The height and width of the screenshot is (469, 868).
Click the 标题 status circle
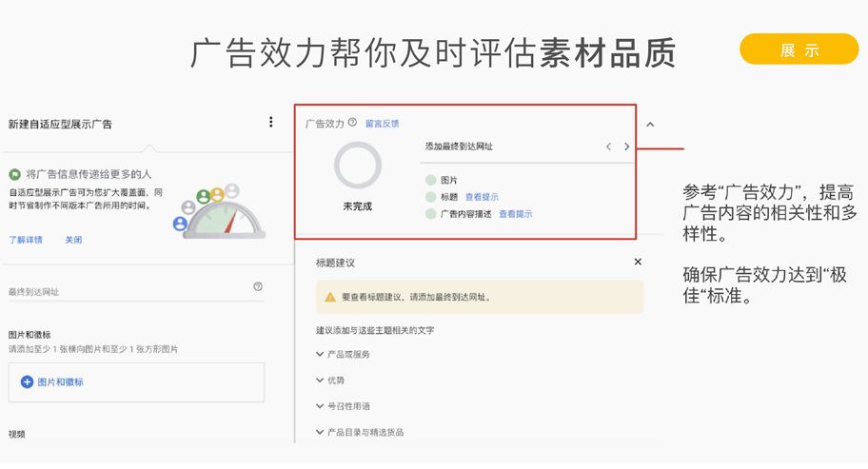coord(431,197)
